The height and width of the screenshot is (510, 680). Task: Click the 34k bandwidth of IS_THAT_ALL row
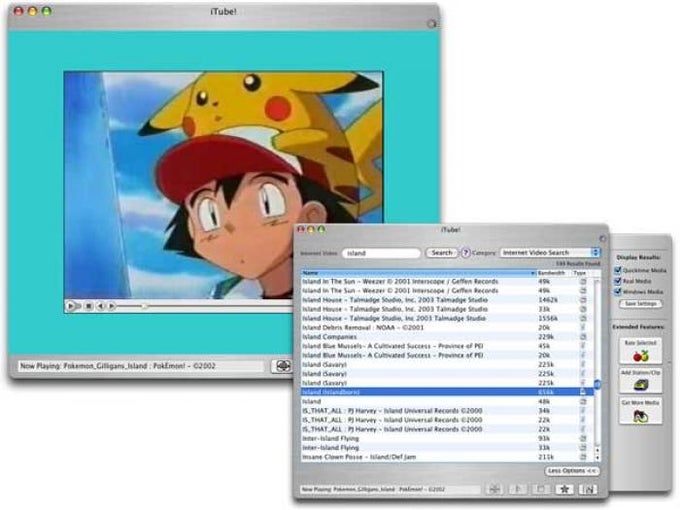(x=544, y=411)
